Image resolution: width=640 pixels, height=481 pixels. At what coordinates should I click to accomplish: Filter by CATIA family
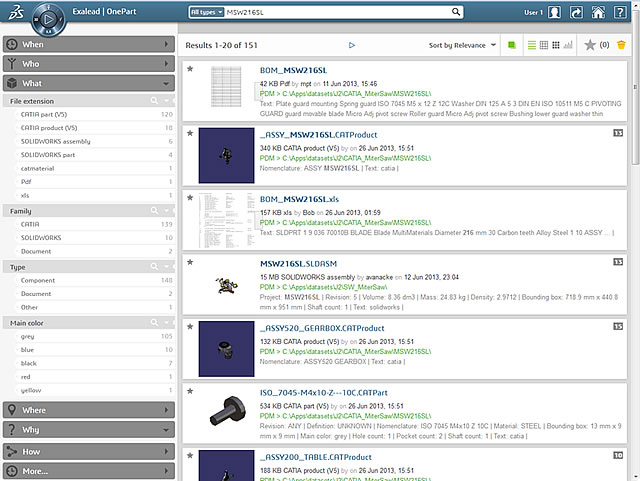pyautogui.click(x=30, y=224)
